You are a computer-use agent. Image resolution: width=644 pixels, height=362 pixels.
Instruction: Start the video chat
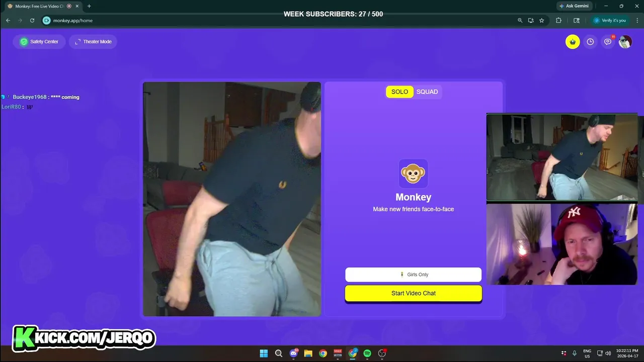coord(413,293)
